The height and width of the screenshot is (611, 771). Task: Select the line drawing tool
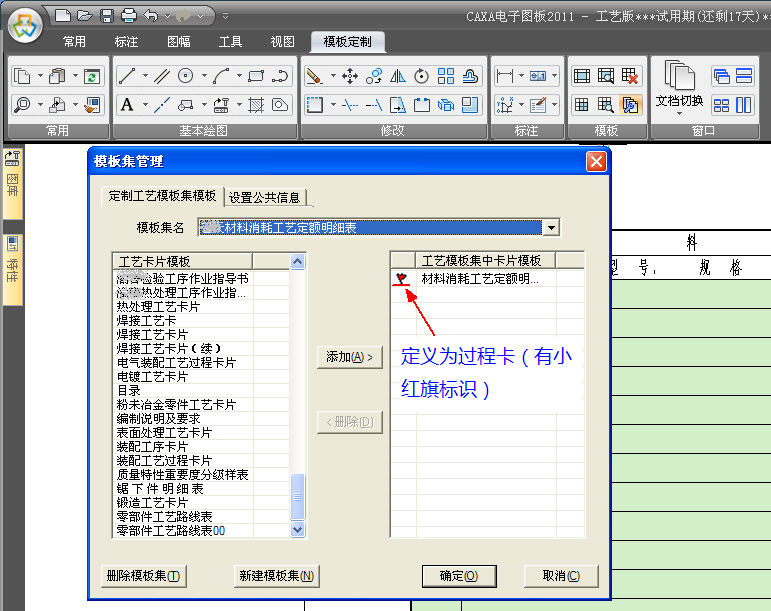[x=127, y=76]
